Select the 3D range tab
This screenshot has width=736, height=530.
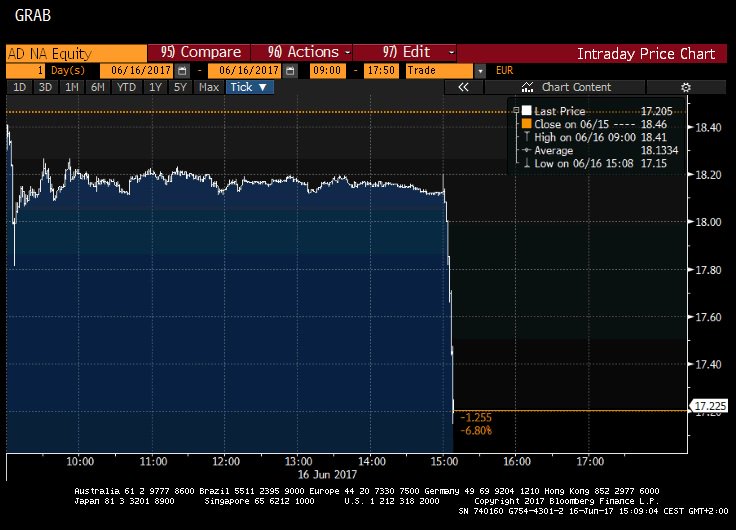tap(45, 87)
